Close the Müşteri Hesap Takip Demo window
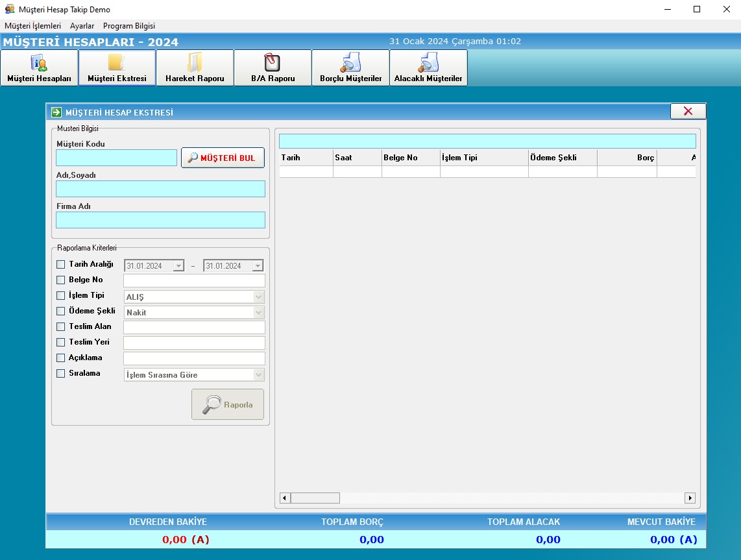Viewport: 741px width, 560px height. point(726,10)
